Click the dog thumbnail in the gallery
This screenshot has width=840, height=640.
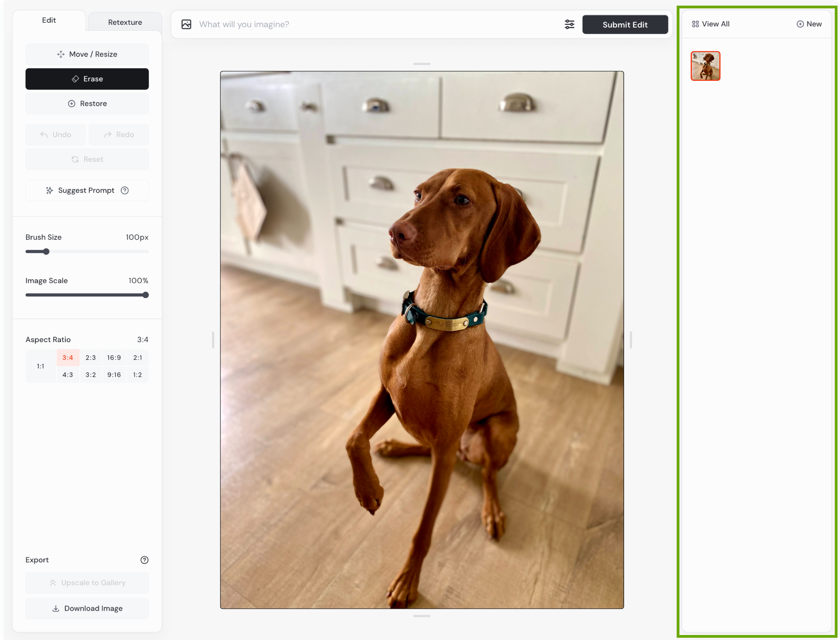tap(705, 66)
